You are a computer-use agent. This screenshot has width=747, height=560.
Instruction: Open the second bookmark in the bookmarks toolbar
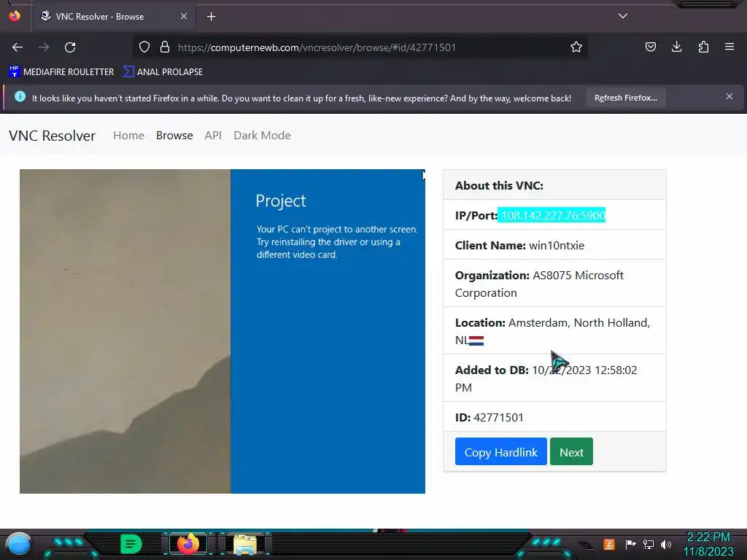pos(163,72)
